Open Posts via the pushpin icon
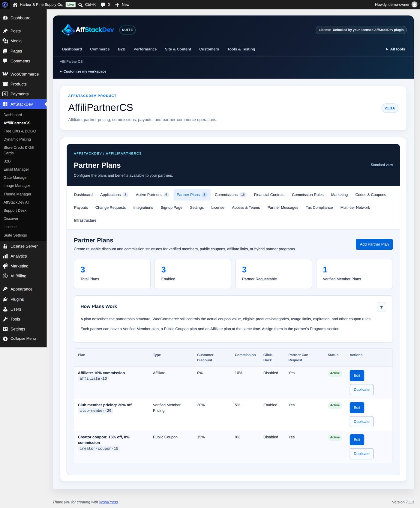The height and width of the screenshot is (508, 420). click(x=5, y=31)
